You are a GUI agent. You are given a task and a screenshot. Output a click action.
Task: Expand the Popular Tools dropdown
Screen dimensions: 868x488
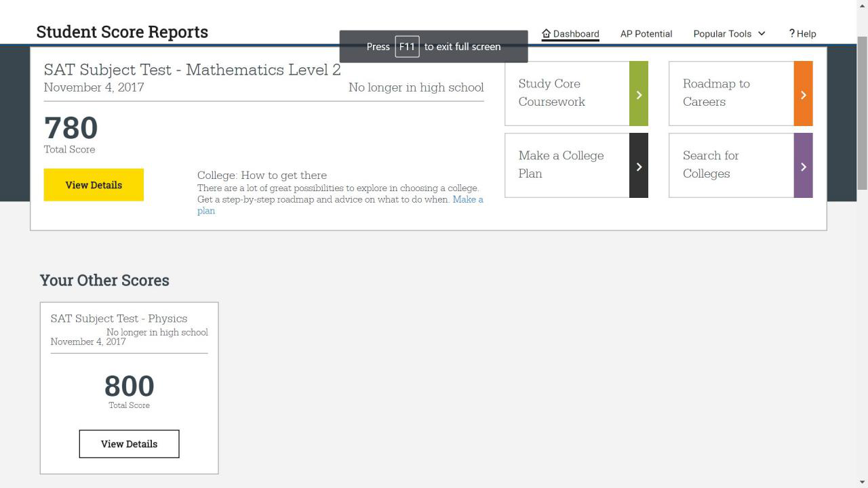[730, 34]
